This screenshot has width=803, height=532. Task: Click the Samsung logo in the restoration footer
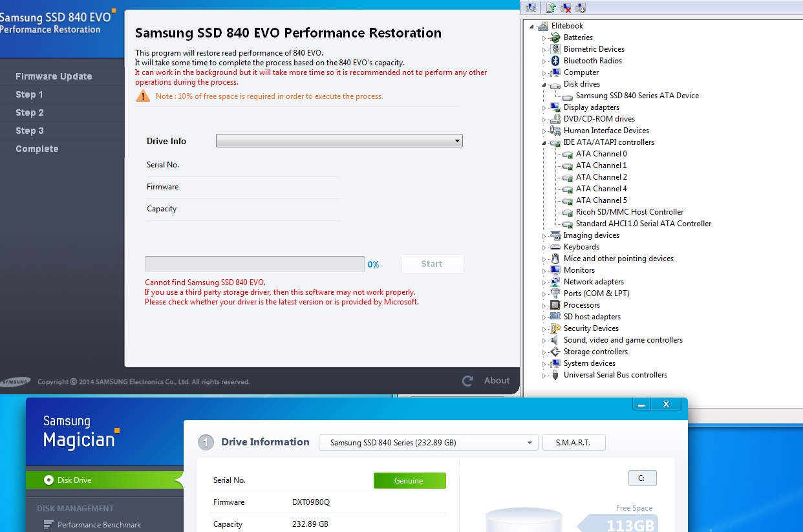[x=15, y=381]
